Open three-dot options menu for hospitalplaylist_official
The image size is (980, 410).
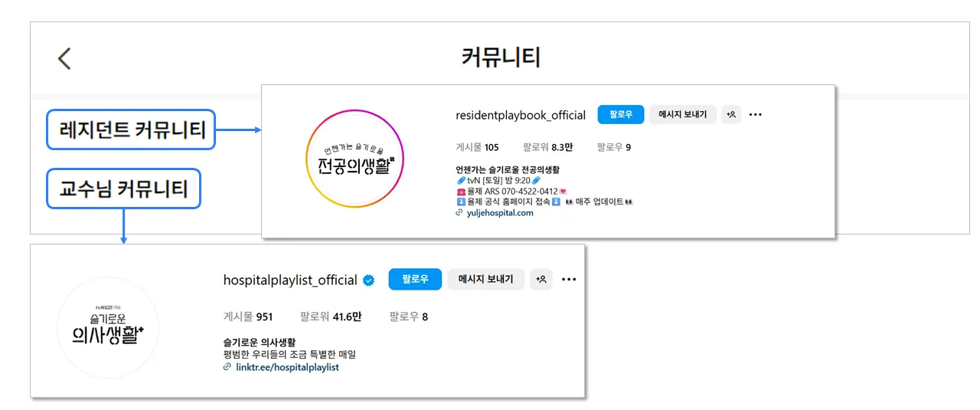[x=568, y=280]
